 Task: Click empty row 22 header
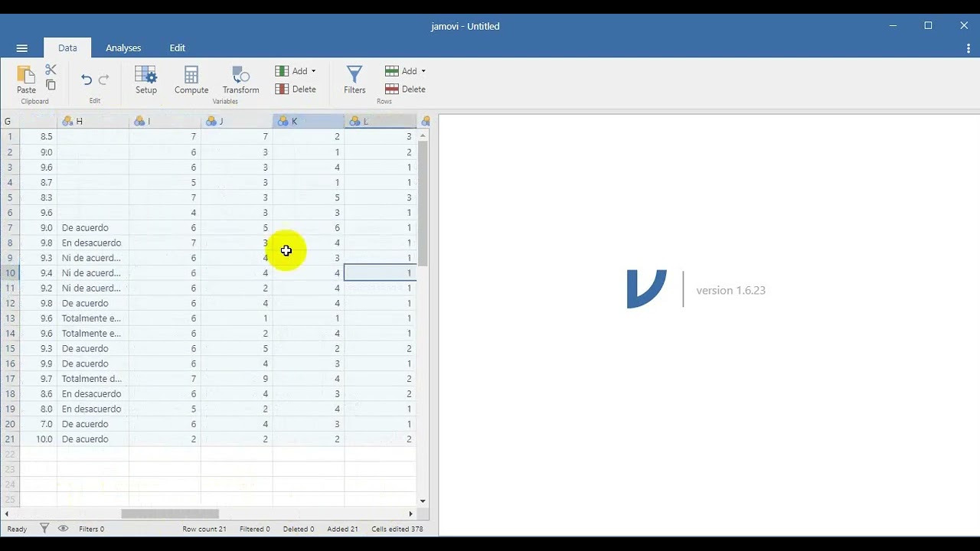pyautogui.click(x=10, y=454)
